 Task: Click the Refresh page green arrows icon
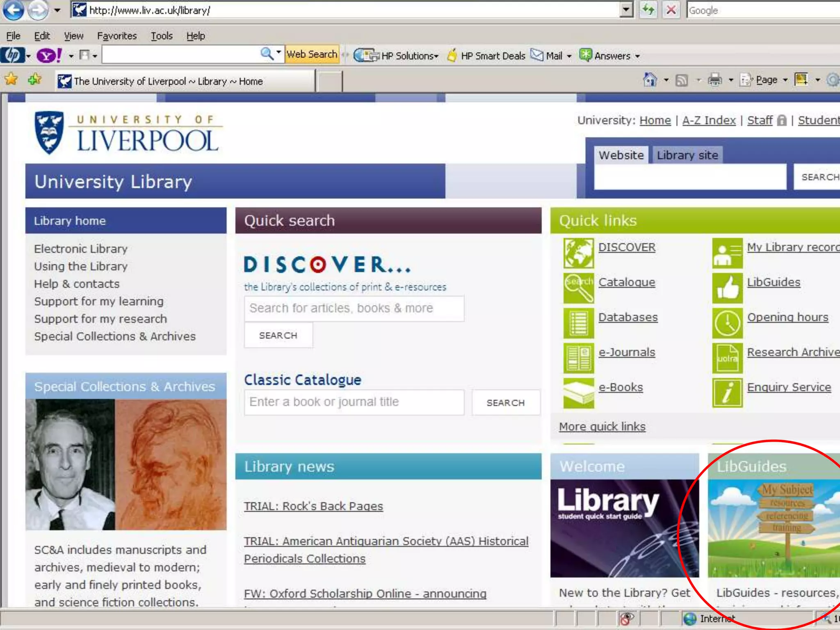(648, 10)
